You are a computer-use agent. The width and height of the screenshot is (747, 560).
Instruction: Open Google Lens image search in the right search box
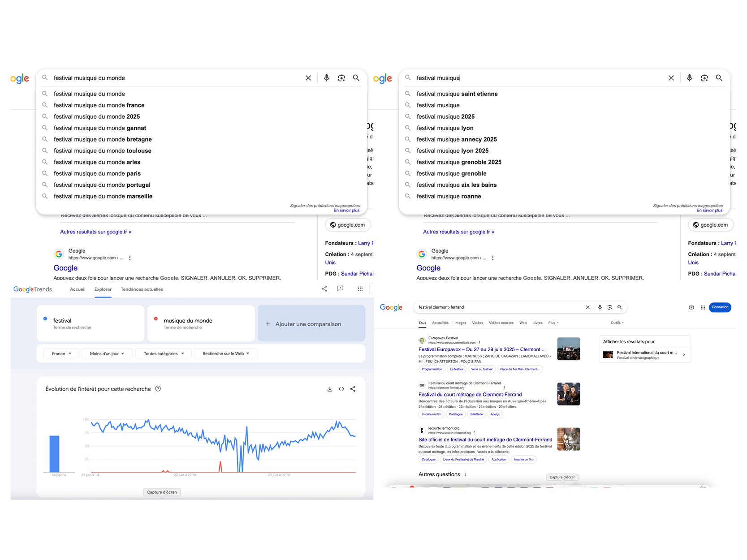pos(704,78)
